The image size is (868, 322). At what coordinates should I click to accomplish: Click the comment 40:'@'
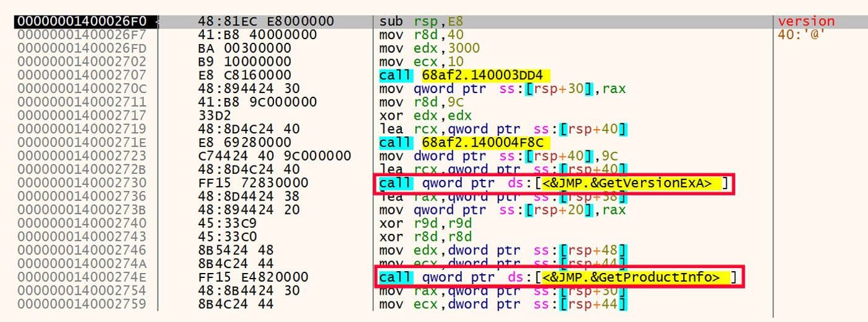800,35
